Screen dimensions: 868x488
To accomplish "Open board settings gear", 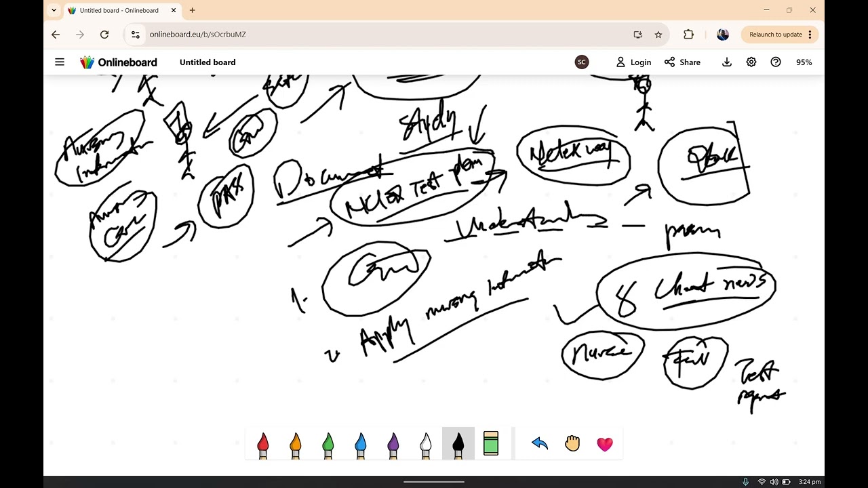I will (751, 62).
